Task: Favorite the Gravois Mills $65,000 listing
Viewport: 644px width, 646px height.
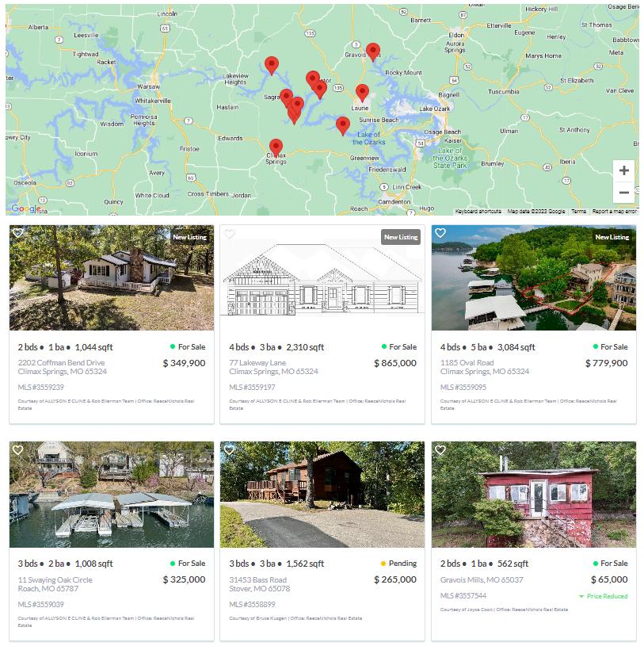Action: [440, 450]
